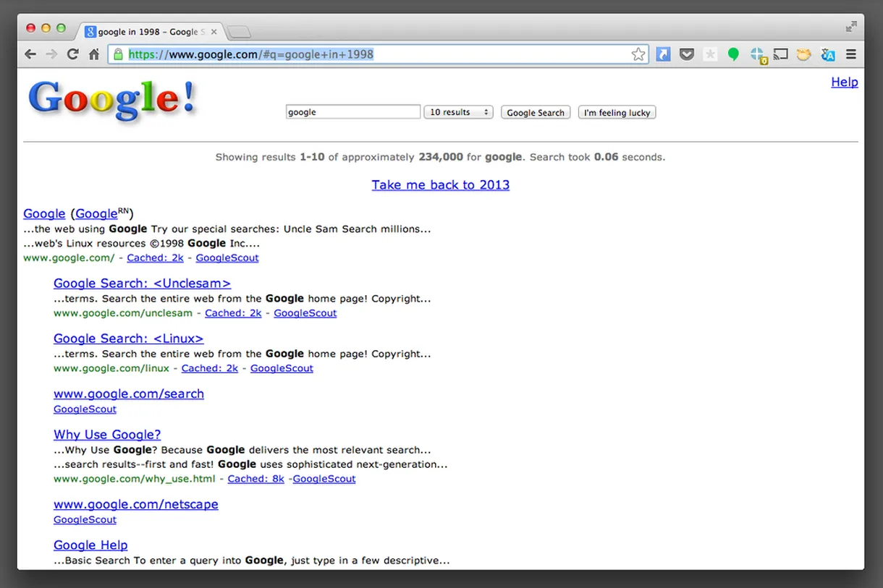The height and width of the screenshot is (588, 883).
Task: Save page with Pocket extension
Action: tap(687, 54)
